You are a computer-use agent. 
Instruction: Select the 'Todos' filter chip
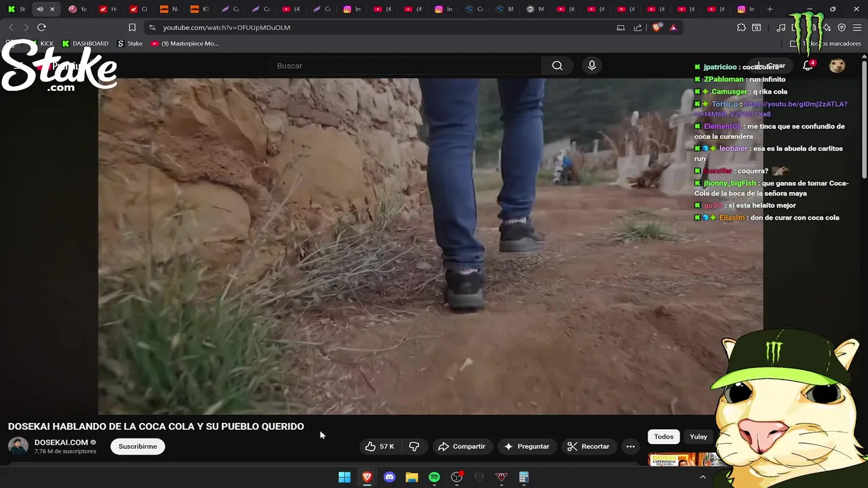664,436
